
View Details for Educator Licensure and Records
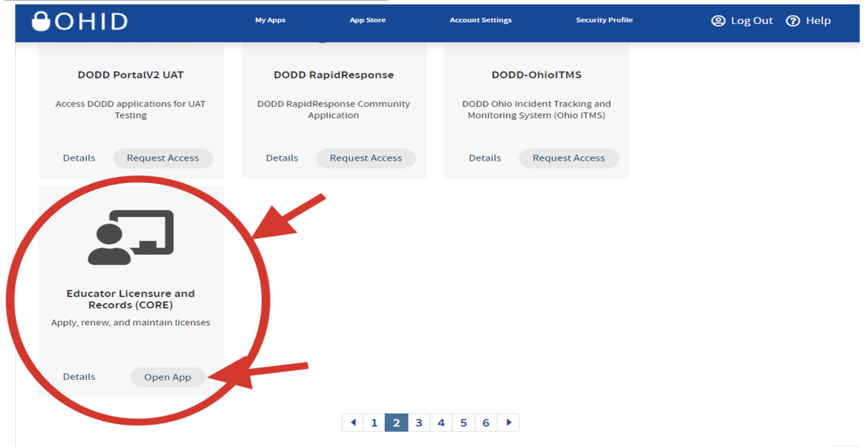click(79, 376)
